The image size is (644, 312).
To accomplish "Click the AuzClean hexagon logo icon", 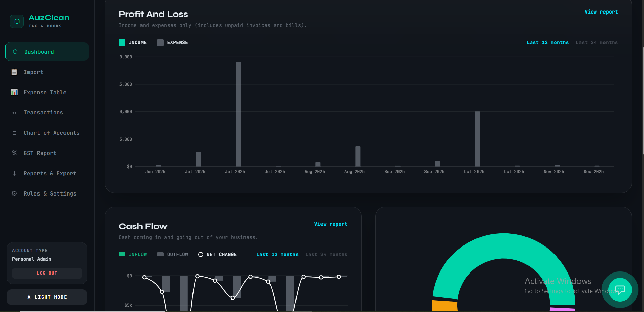I will coord(17,21).
